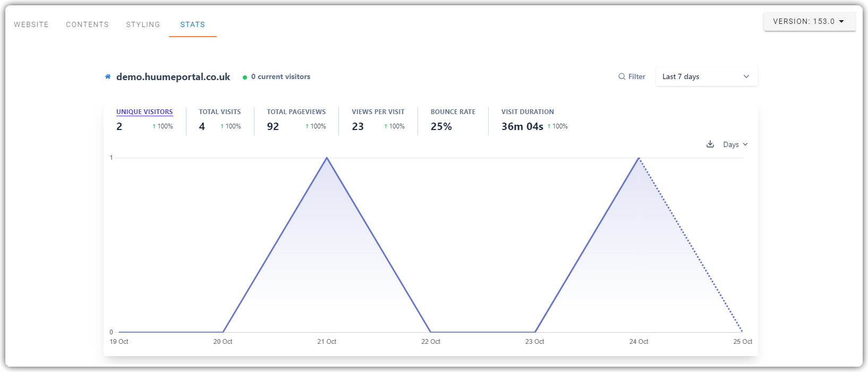Select the STATS tab

(192, 24)
